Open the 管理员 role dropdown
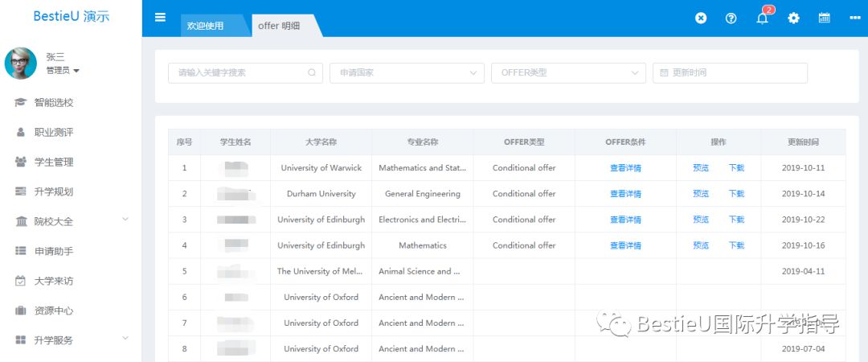The height and width of the screenshot is (362, 868). pyautogui.click(x=63, y=71)
